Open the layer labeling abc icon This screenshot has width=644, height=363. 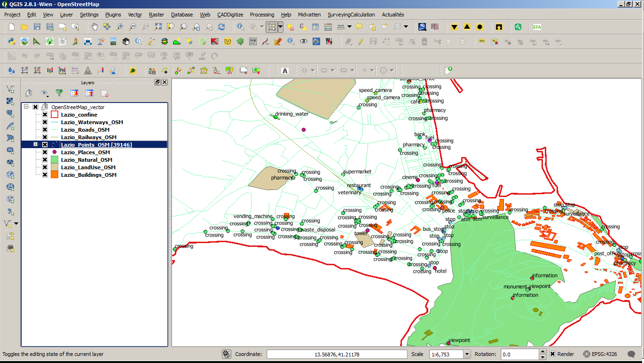[x=482, y=41]
